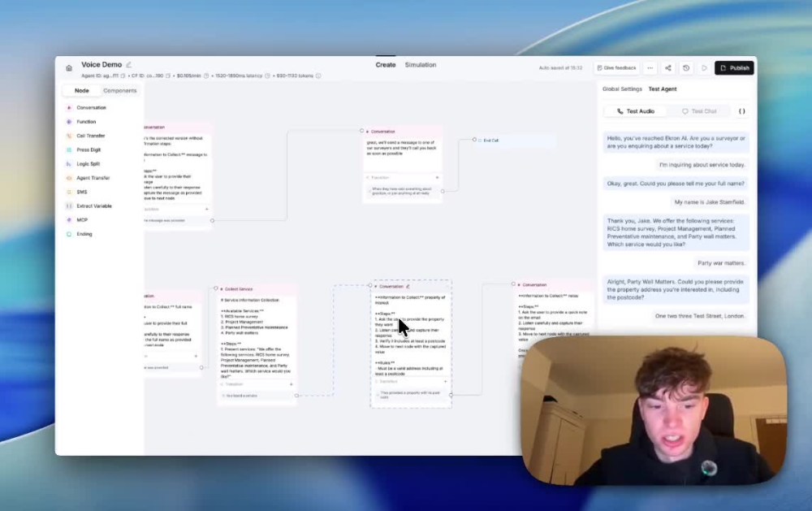
Task: Switch to Test Audio mode
Action: [x=636, y=111]
